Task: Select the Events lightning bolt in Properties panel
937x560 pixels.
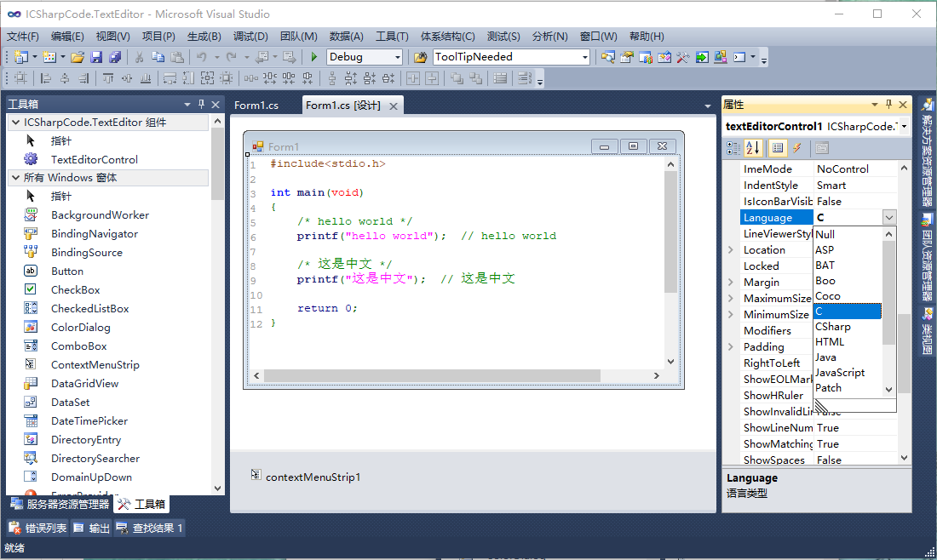Action: 796,147
